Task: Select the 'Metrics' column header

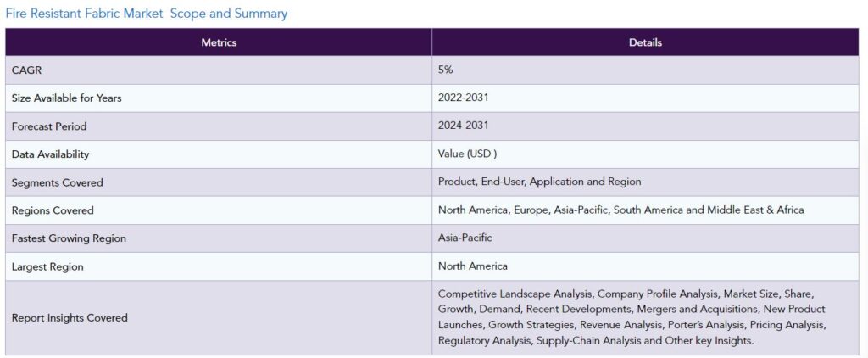Action: (x=219, y=42)
